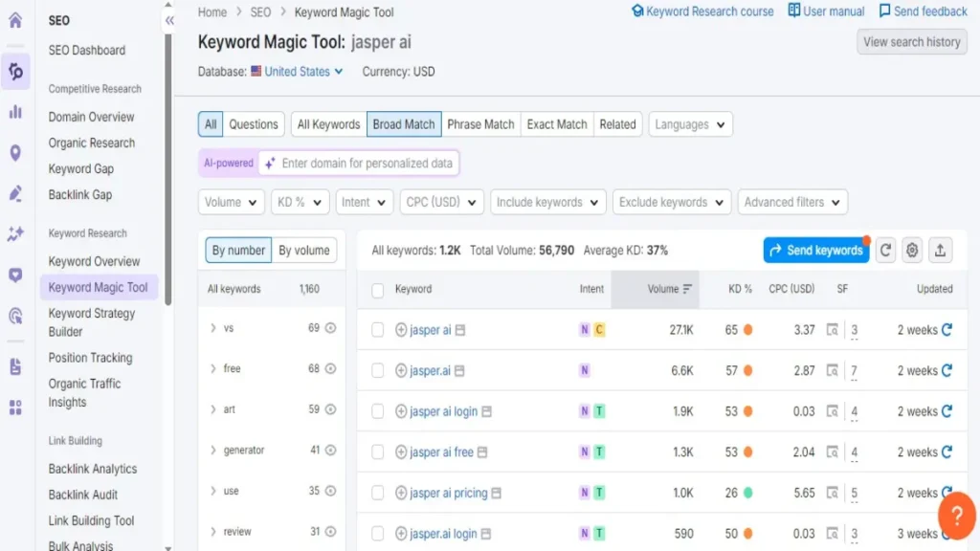Click the personalized data domain input
Viewport: 980px width, 551px height.
pyautogui.click(x=360, y=163)
